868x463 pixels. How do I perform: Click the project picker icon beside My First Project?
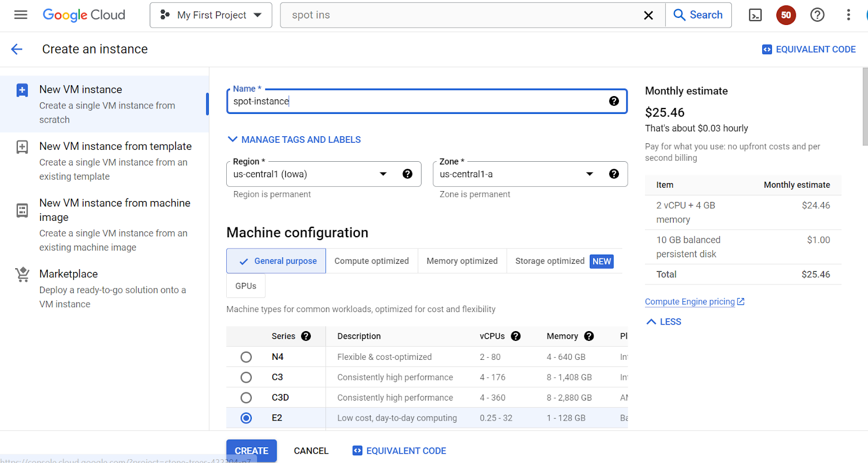coord(165,15)
